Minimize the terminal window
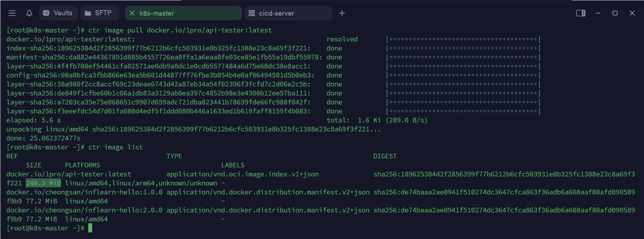Screen dimensions: 644x239 [598, 13]
